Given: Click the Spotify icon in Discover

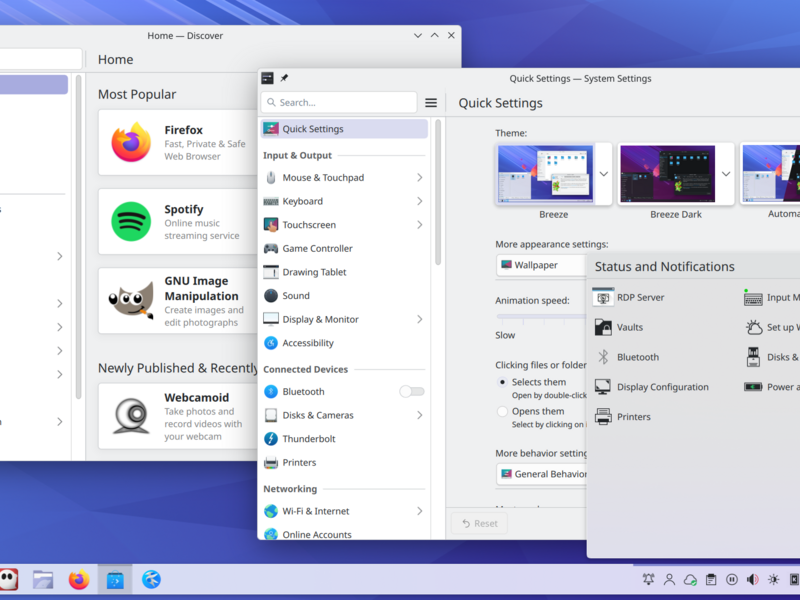Looking at the screenshot, I should pos(131,221).
